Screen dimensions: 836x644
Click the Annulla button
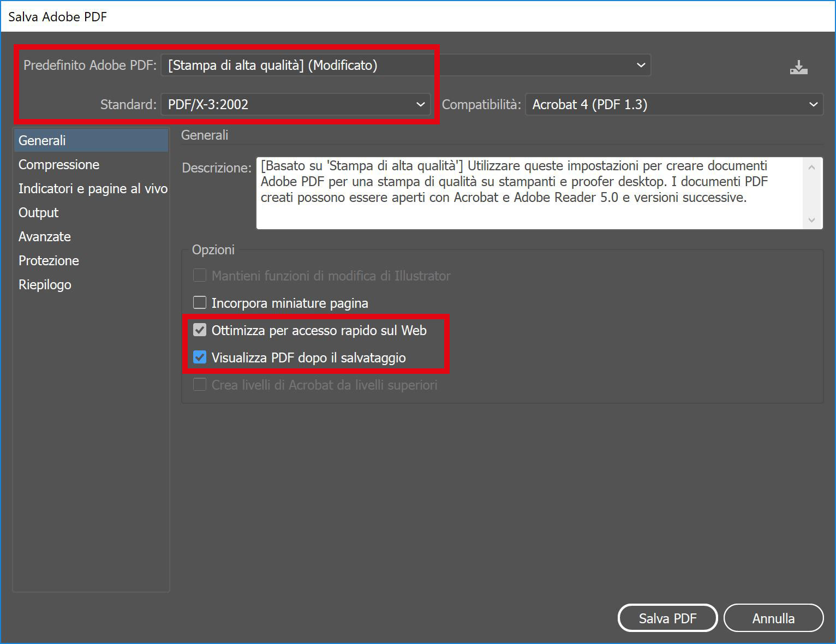pos(773,618)
